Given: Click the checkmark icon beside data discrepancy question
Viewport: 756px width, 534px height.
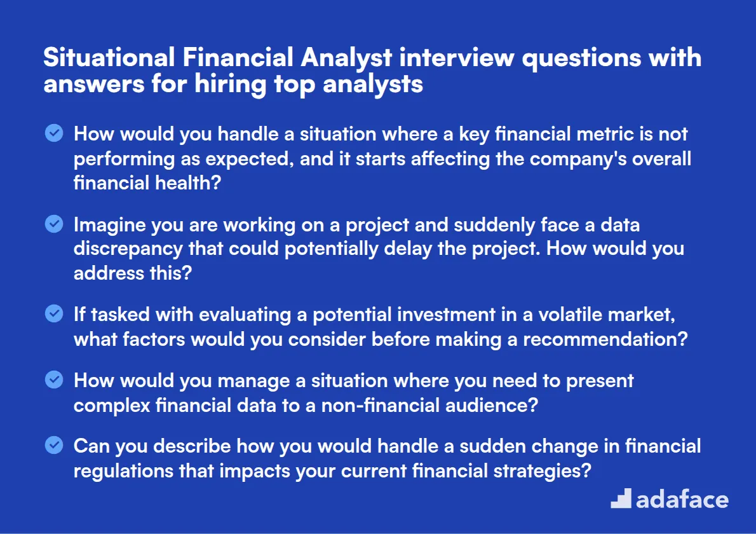Looking at the screenshot, I should [54, 224].
